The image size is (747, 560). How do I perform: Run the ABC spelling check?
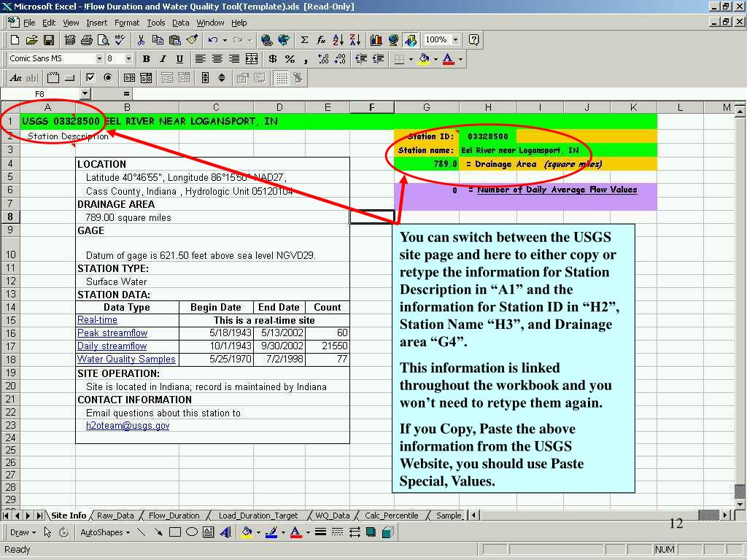[x=120, y=40]
